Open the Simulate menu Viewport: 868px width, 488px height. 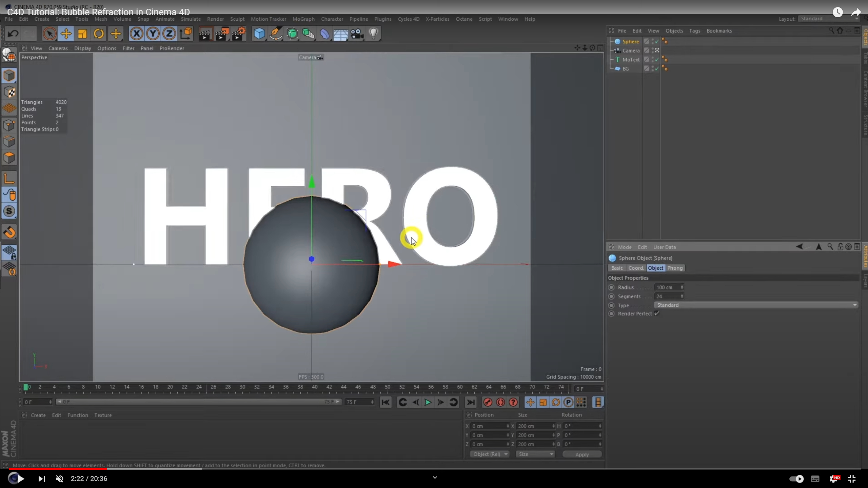(191, 19)
